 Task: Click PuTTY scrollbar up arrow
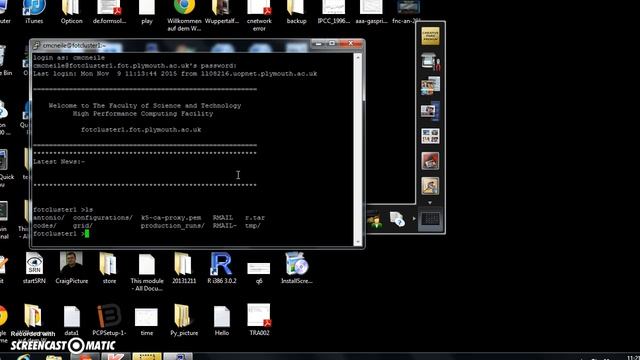point(358,58)
